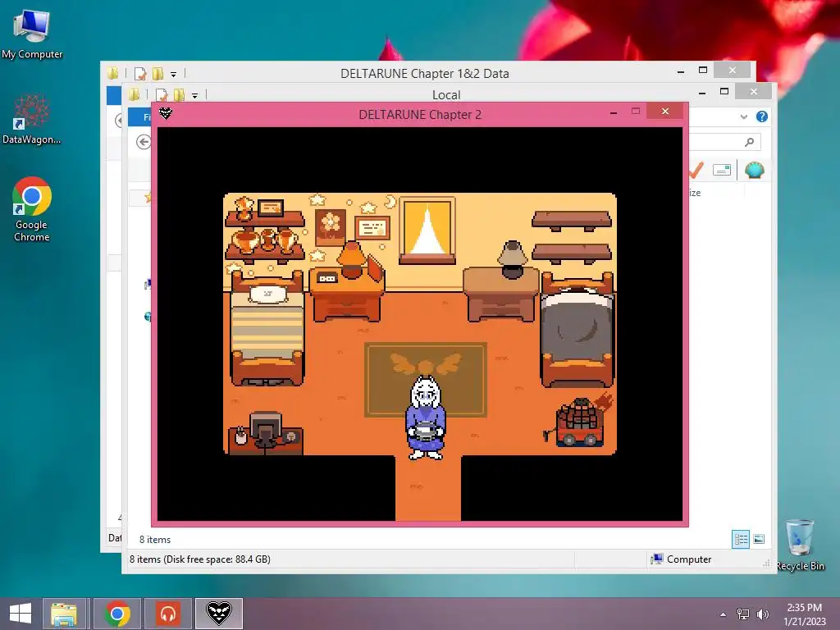Open the red headphones app in taskbar
840x630 pixels.
(167, 614)
